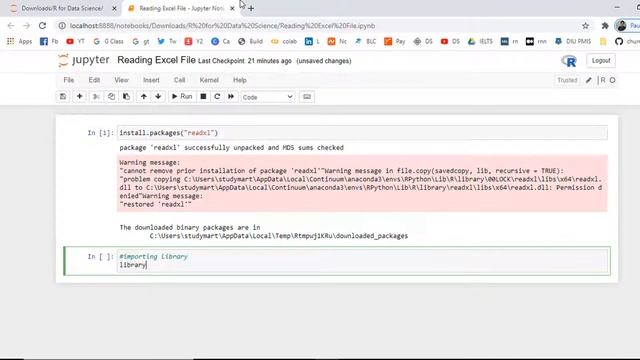Open the View menu
Viewport: 640px width, 360px height.
(122, 80)
